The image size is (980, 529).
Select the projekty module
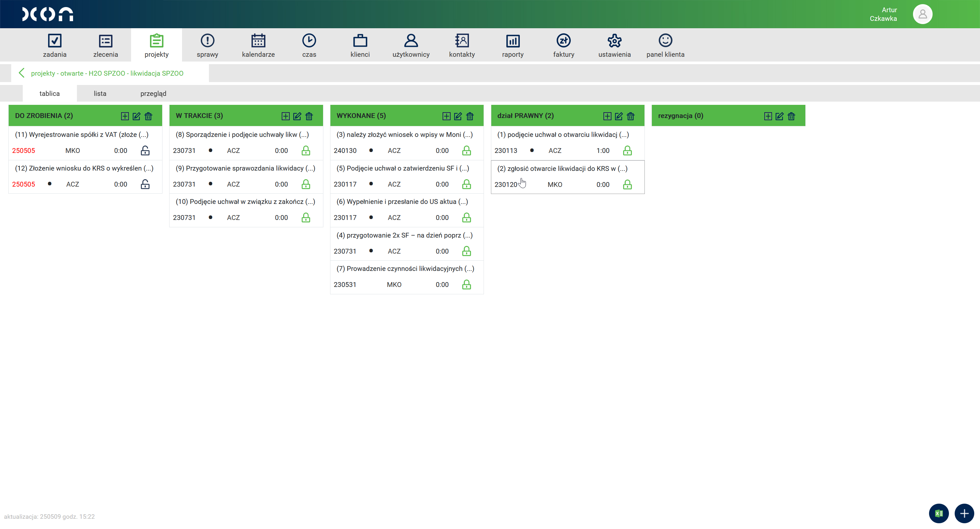click(x=156, y=45)
